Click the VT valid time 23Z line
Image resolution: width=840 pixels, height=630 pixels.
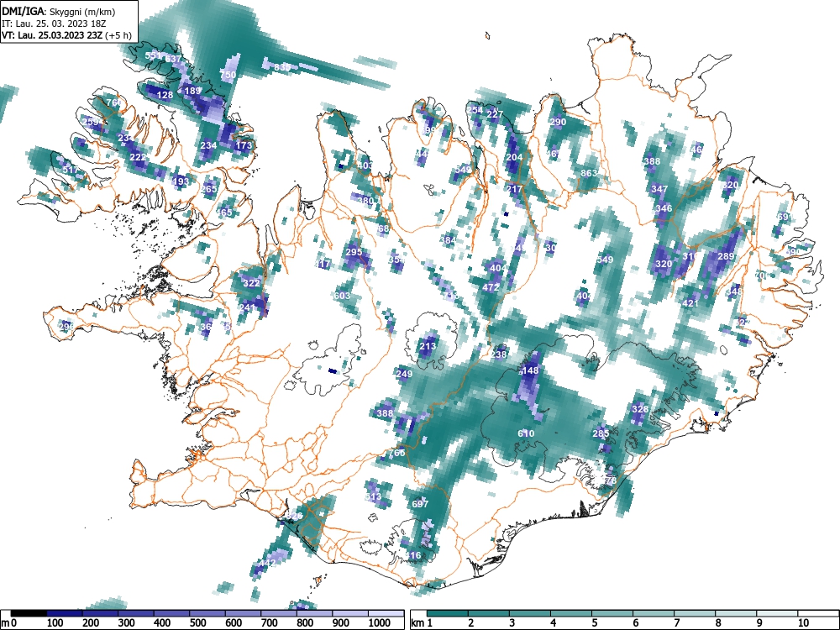[66, 35]
